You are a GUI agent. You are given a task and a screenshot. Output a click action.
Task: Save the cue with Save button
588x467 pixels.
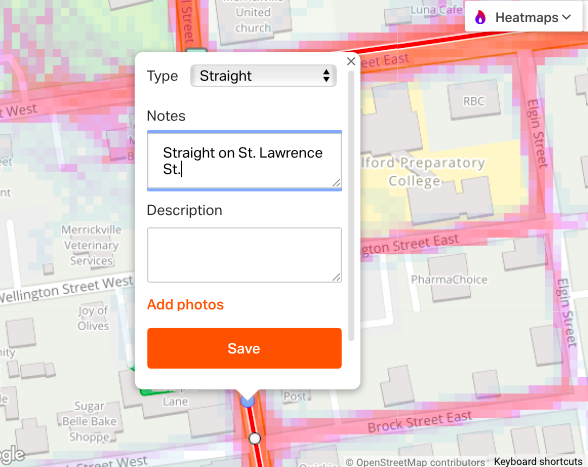pyautogui.click(x=244, y=348)
